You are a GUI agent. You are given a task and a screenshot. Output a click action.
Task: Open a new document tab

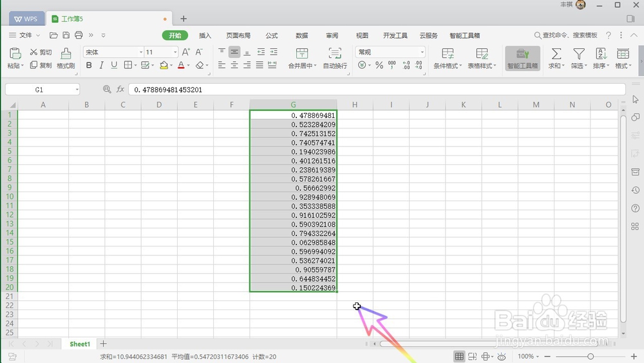(x=183, y=19)
